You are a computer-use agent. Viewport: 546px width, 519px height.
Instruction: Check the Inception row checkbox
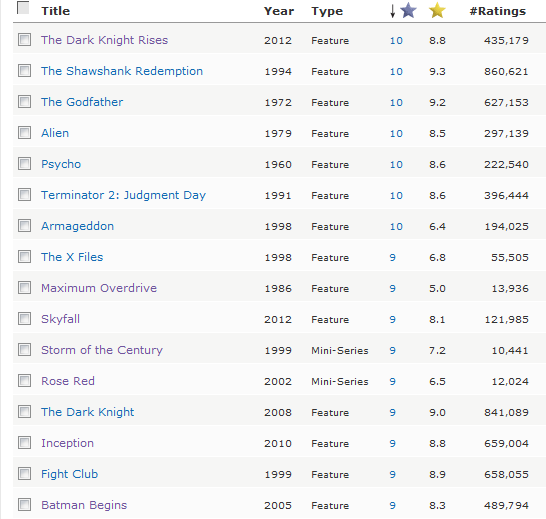24,443
